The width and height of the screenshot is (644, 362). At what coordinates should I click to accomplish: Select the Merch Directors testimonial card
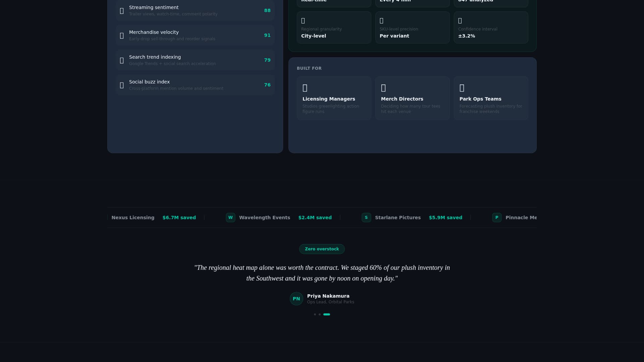coord(412,98)
